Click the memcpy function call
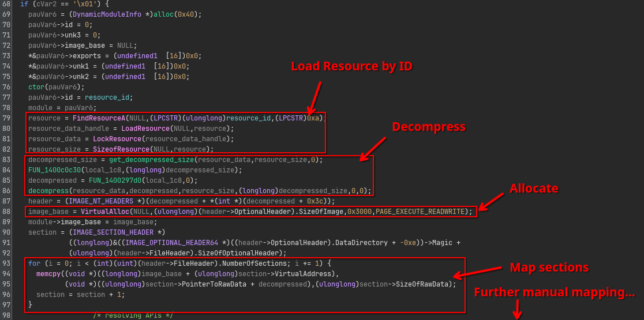Viewport: 644px width, 320px height. tap(48, 274)
